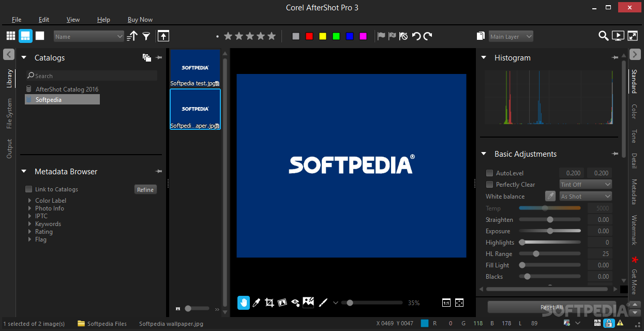644x331 pixels.
Task: Click the layers page icon beside Main Layer
Action: point(481,36)
